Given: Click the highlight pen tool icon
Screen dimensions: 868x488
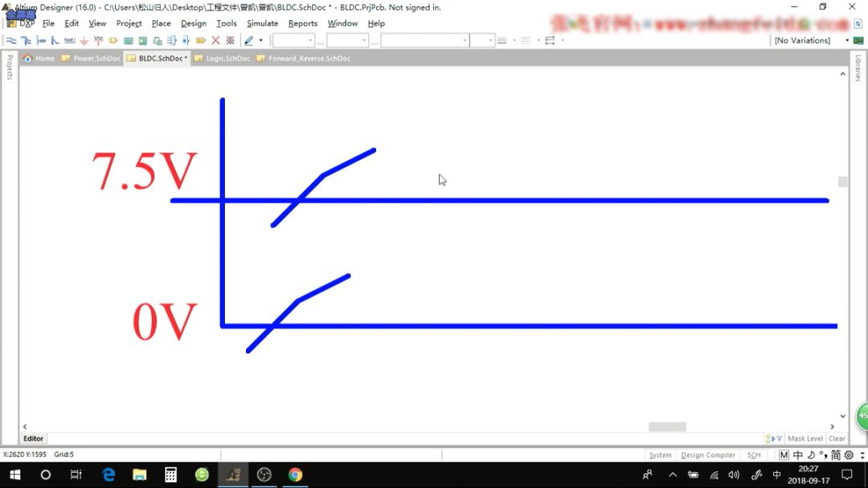Looking at the screenshot, I should (x=248, y=40).
